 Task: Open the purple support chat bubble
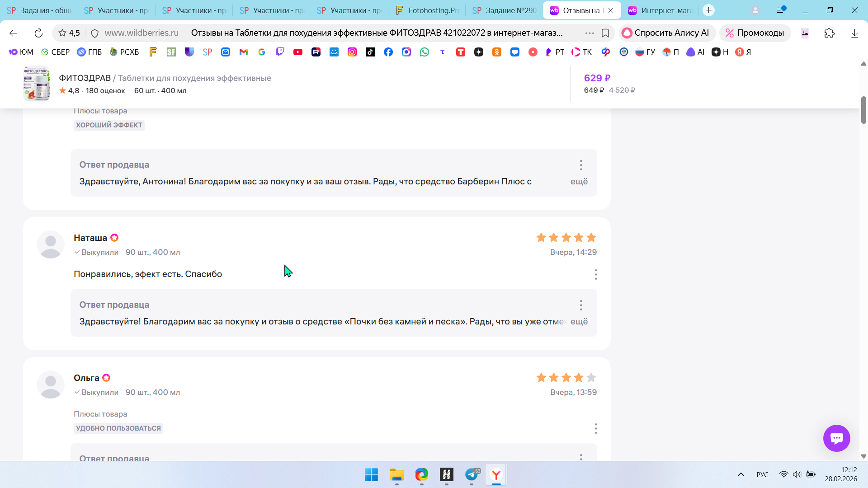(836, 438)
